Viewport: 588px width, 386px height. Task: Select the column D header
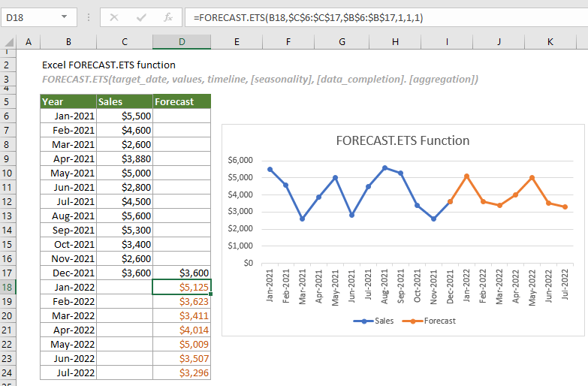182,42
